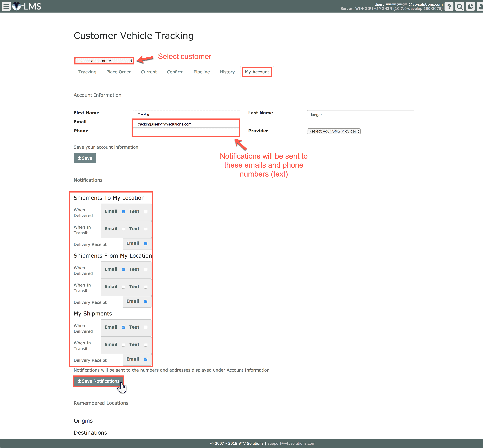The image size is (483, 448).
Task: Click the Save account button
Action: [85, 158]
